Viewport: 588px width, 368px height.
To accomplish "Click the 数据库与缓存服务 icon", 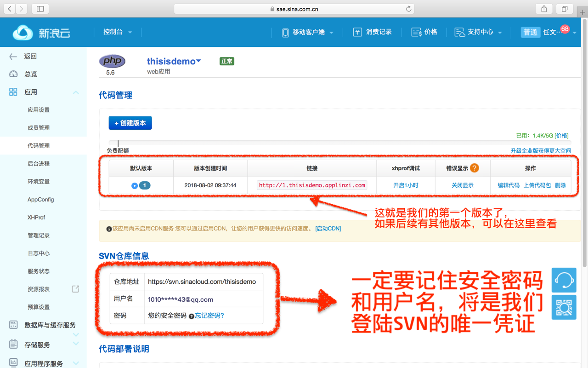I will point(13,325).
